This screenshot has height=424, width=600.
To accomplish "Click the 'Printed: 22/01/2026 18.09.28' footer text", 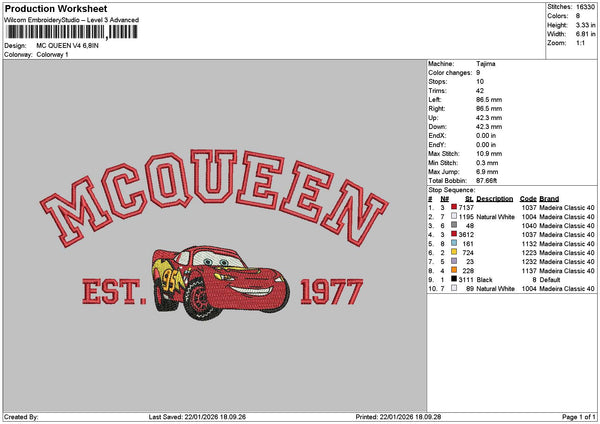I will pyautogui.click(x=398, y=417).
